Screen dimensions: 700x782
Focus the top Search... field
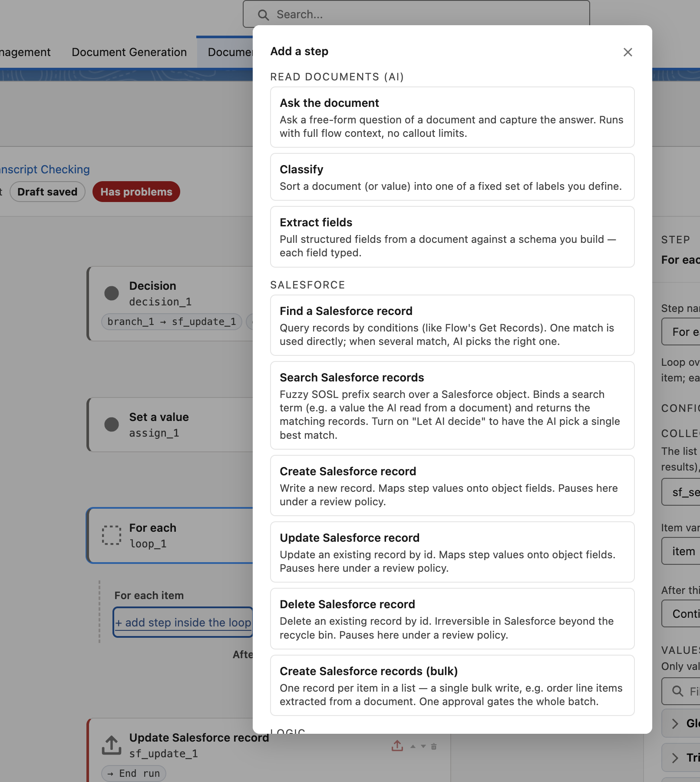pos(416,14)
